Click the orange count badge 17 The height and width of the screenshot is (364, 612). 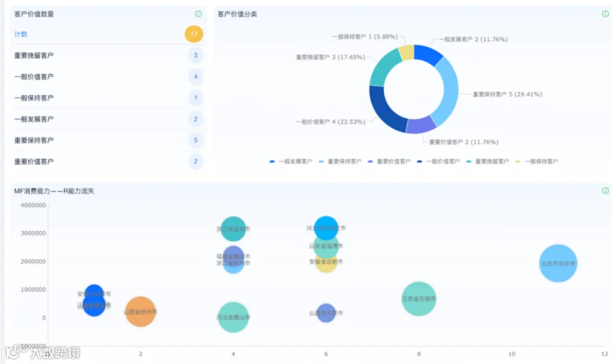click(x=194, y=35)
